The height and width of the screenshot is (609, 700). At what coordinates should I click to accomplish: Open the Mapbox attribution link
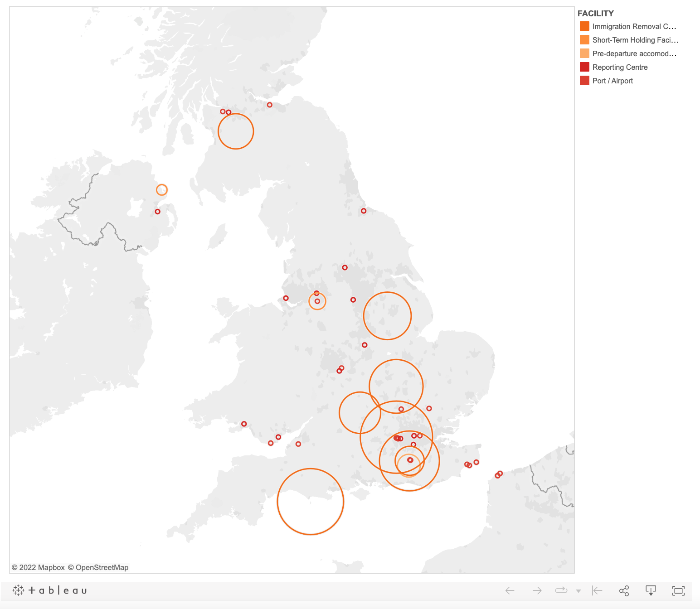(38, 567)
